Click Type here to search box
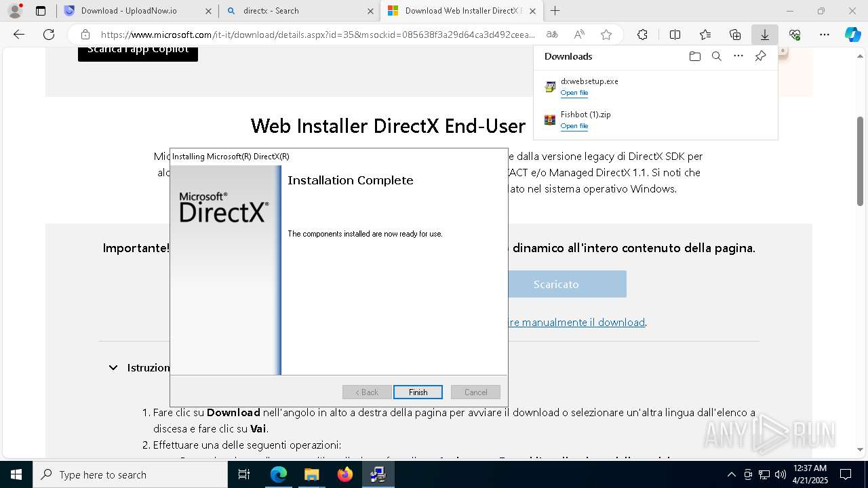 pyautogui.click(x=130, y=474)
